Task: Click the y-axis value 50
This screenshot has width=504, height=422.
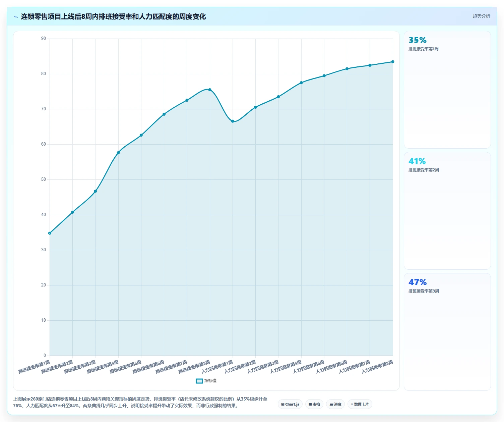Action: tap(44, 179)
